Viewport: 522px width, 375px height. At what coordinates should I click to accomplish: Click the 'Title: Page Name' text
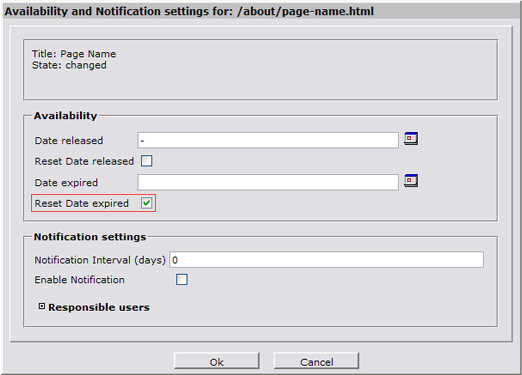click(74, 54)
